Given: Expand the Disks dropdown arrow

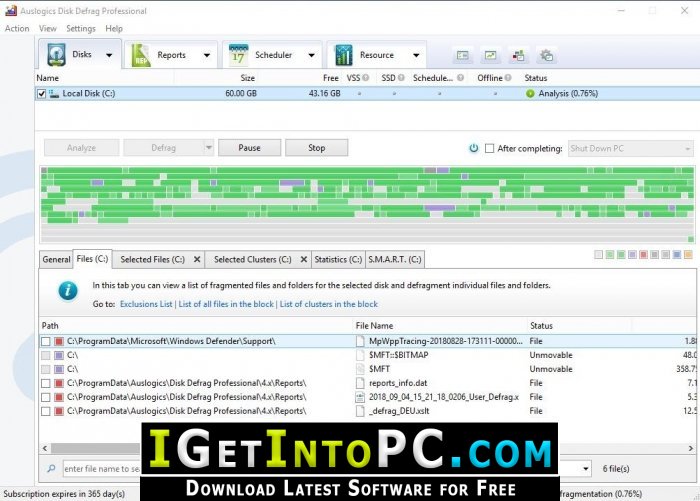Looking at the screenshot, I should [x=108, y=55].
